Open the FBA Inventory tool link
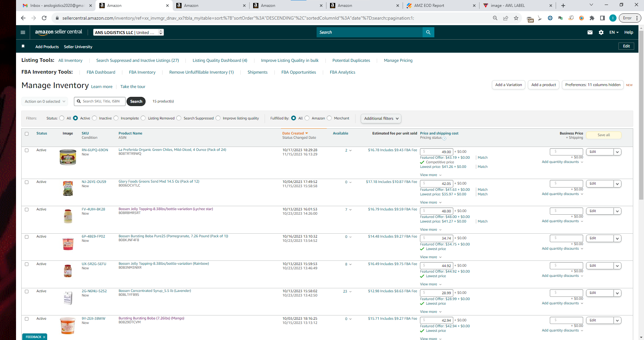 click(x=142, y=72)
